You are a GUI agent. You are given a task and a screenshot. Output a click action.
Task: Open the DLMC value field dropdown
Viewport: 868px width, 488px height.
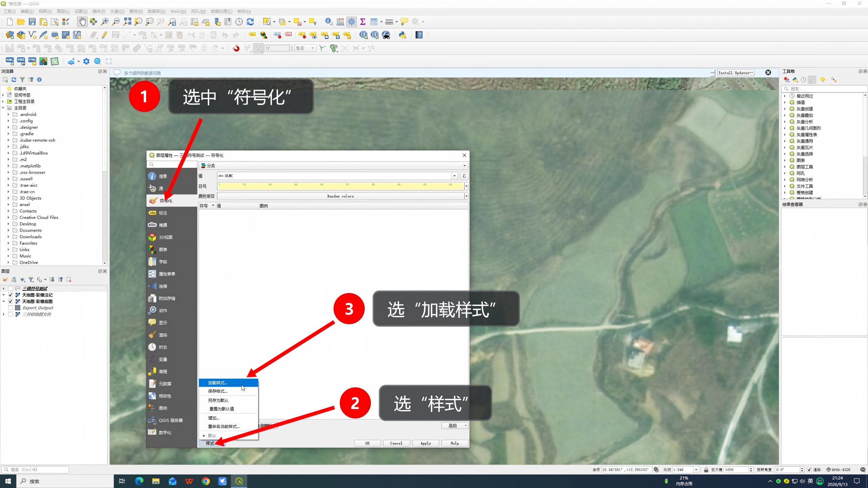pos(454,176)
